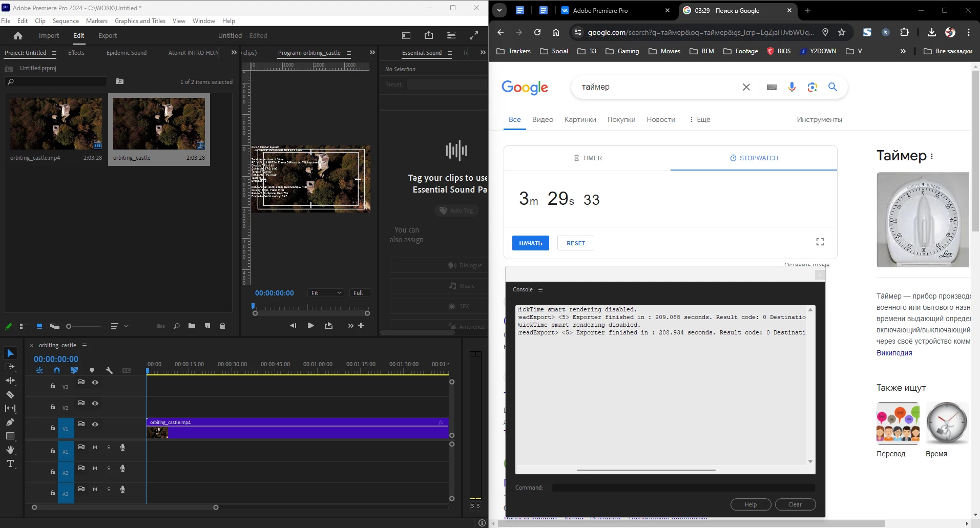Select the Type tool
980x528 pixels.
(10, 463)
